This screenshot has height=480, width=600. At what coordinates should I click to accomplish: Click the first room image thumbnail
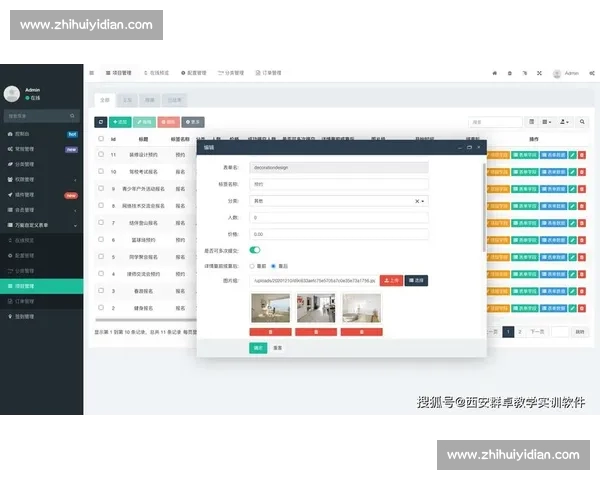click(x=271, y=308)
